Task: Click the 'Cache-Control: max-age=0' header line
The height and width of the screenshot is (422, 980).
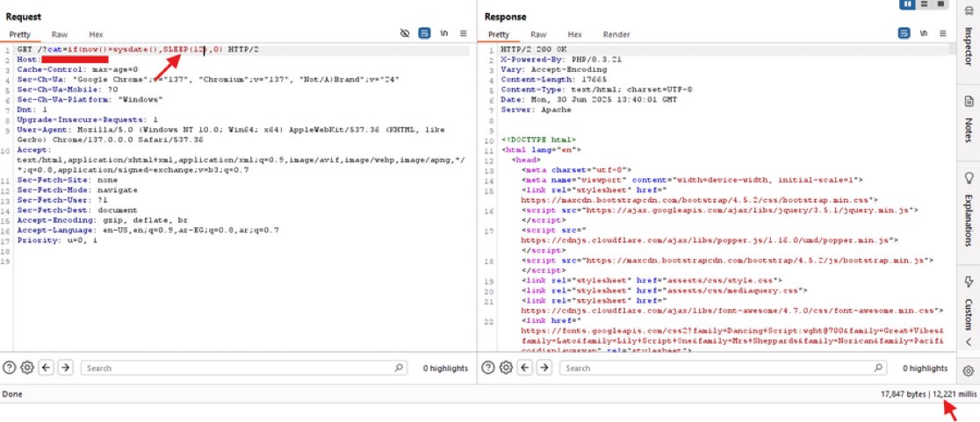Action: [77, 69]
